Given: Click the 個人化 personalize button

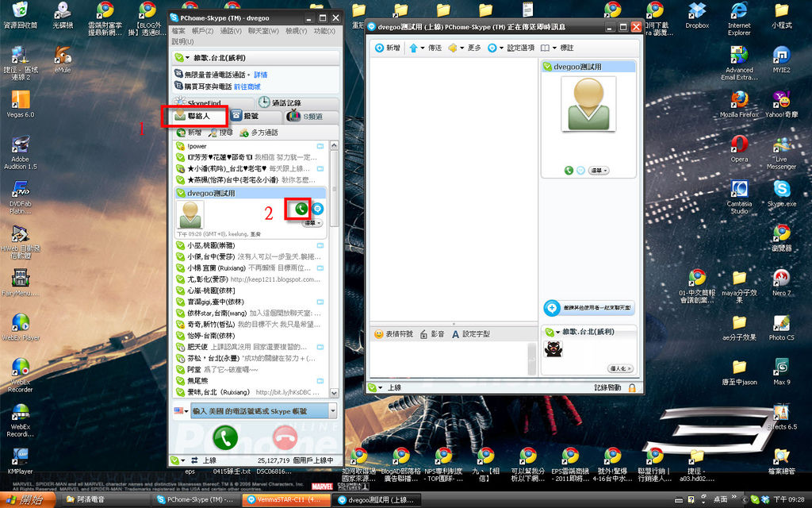Looking at the screenshot, I should (x=620, y=368).
